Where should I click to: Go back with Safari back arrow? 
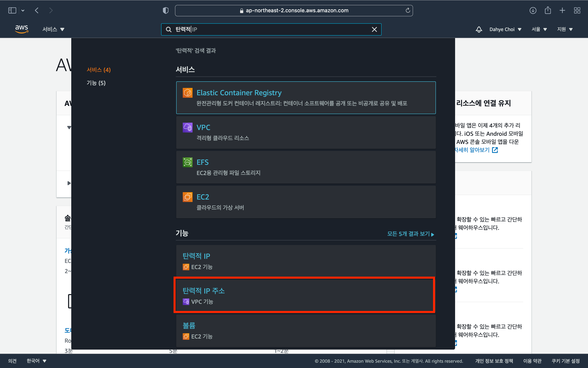click(x=37, y=10)
